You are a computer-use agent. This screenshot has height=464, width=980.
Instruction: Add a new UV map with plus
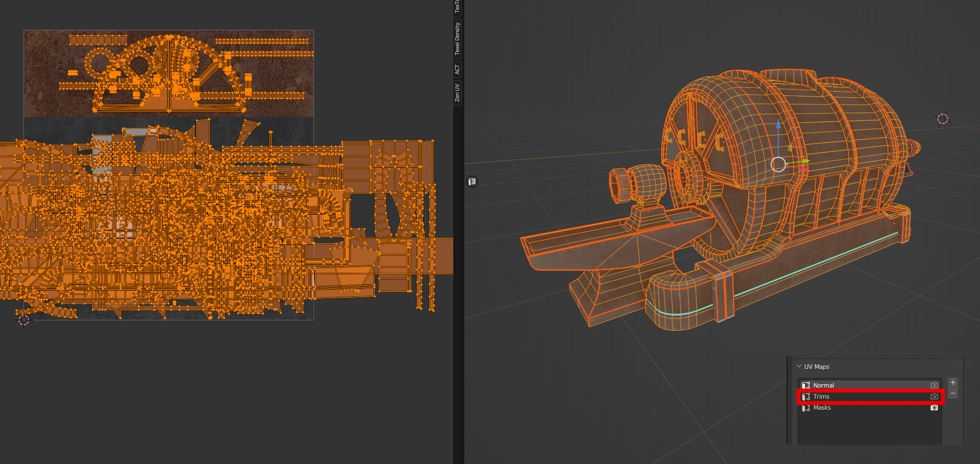coord(953,382)
